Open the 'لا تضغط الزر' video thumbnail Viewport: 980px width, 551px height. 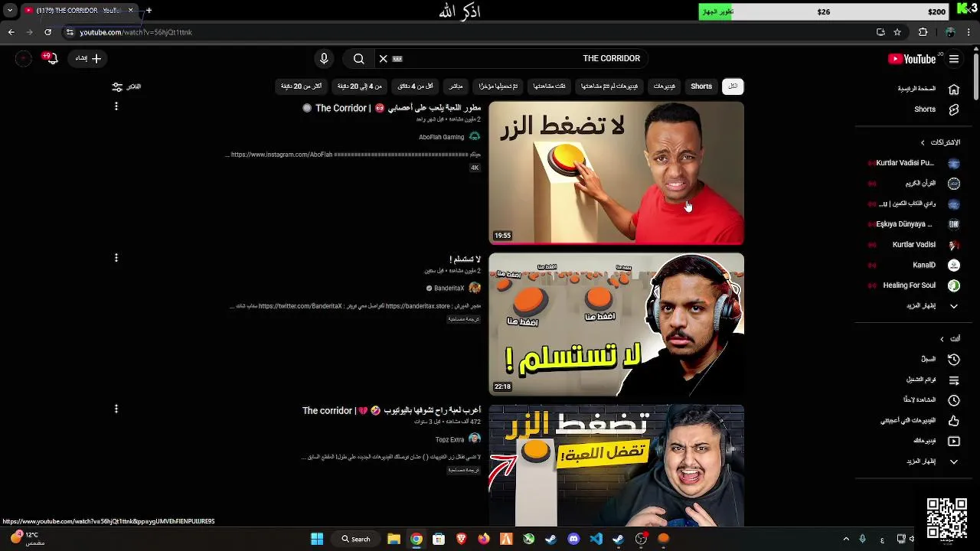click(616, 173)
